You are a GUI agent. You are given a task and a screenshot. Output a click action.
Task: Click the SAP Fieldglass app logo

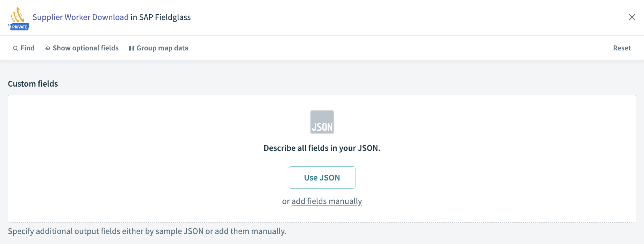point(18,15)
